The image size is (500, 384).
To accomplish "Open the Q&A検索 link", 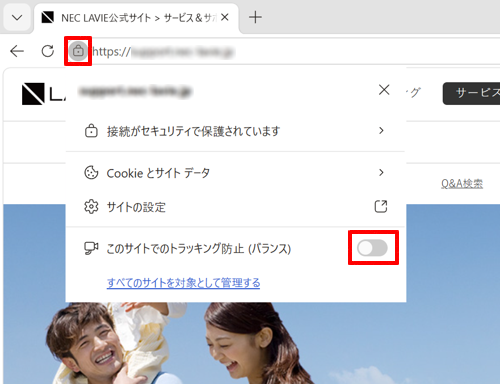I will coord(462,184).
